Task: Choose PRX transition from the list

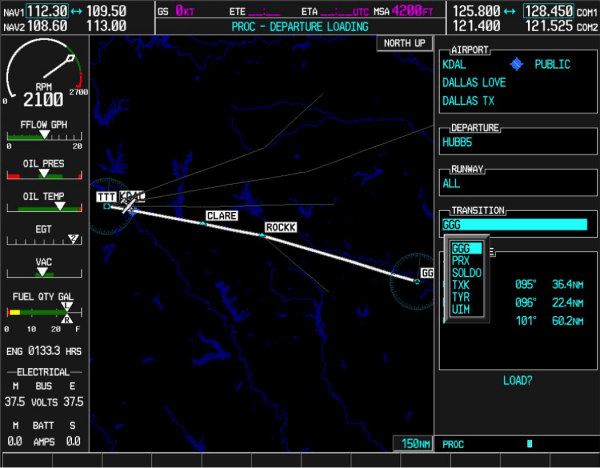Action: click(460, 261)
